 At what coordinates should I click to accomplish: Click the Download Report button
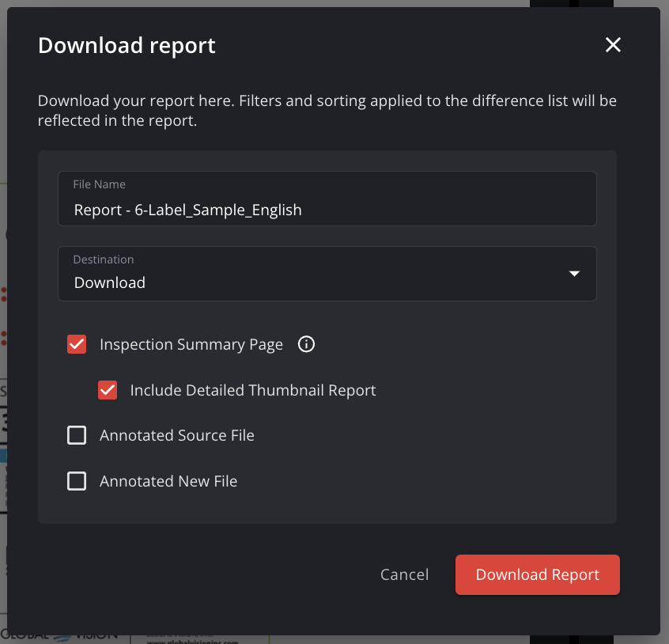pos(537,574)
